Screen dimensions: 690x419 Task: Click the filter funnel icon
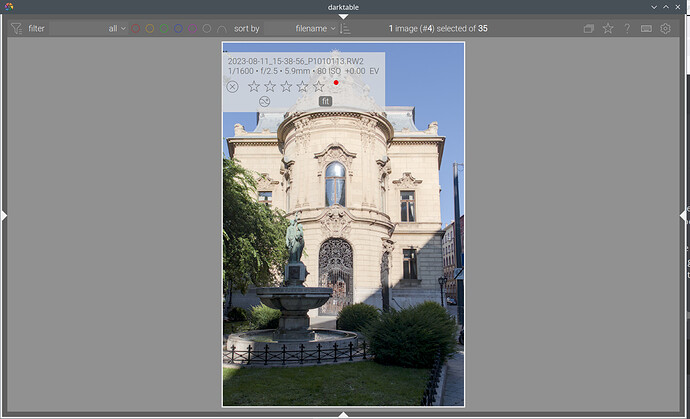pos(16,29)
